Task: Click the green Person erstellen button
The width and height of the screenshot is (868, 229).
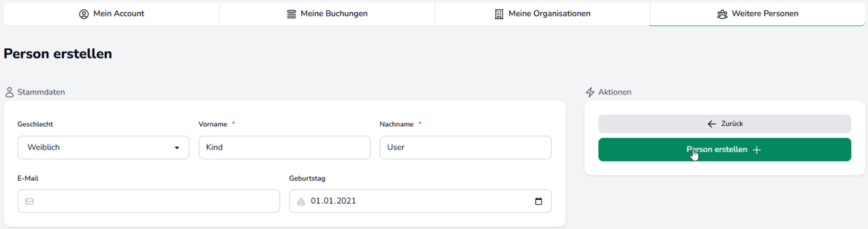Action: pyautogui.click(x=725, y=150)
